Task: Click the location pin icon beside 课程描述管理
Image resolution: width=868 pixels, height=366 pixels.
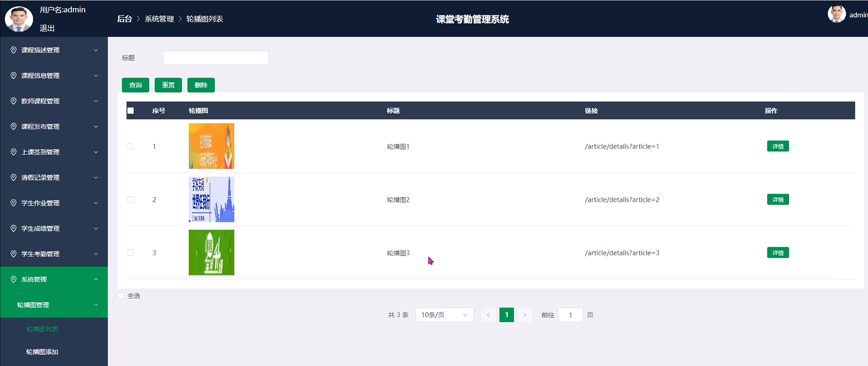Action: point(14,50)
